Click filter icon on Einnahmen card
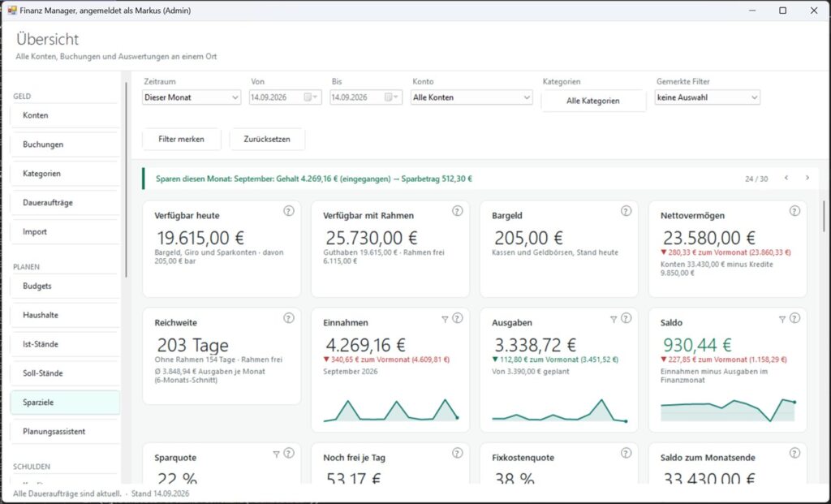Image resolution: width=831 pixels, height=504 pixels. [x=445, y=319]
